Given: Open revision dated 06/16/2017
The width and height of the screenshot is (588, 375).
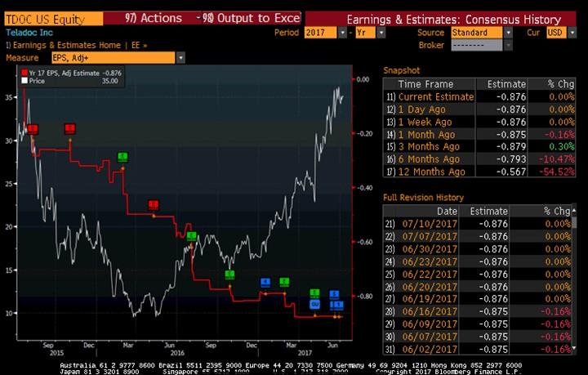Looking at the screenshot, I should pos(477,311).
